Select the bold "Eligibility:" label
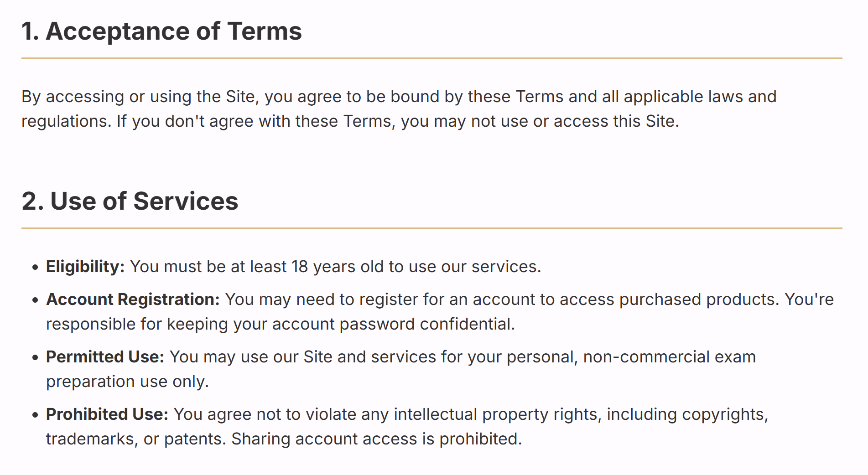This screenshot has height=475, width=868. [85, 267]
